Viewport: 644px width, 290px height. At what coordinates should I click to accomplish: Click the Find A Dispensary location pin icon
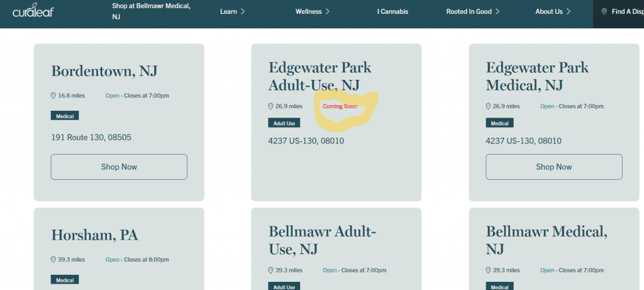point(604,11)
